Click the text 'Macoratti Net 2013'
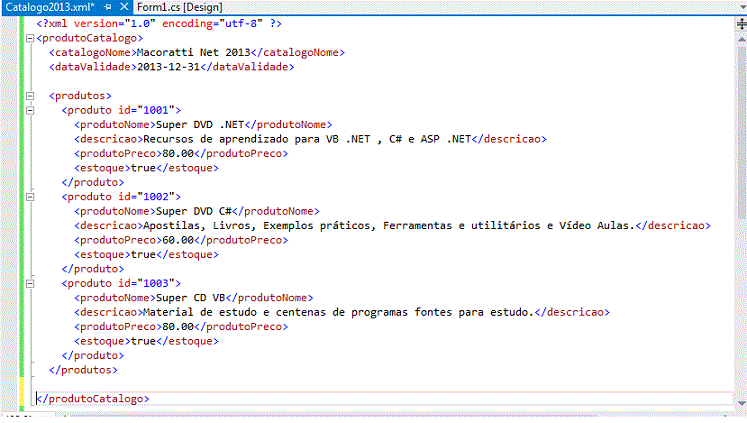 (x=193, y=52)
